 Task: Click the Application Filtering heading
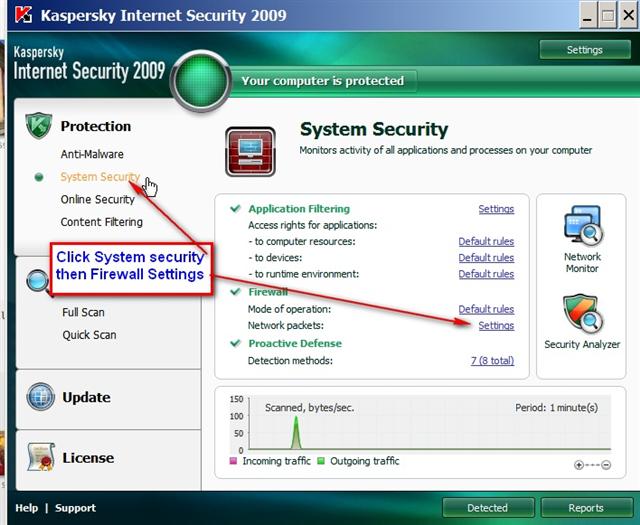pyautogui.click(x=299, y=209)
